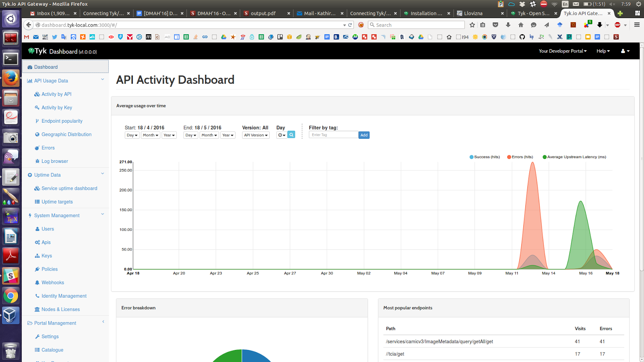Open VirtualBox from the dock
This screenshot has height=362, width=644.
[10, 316]
